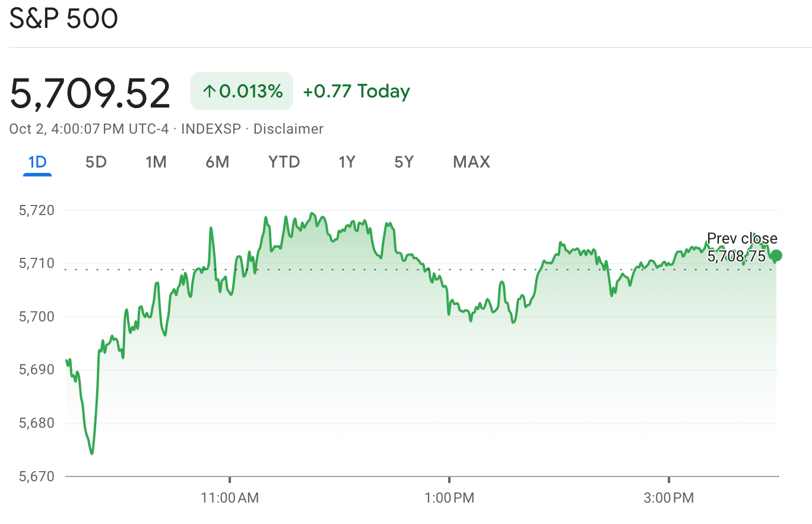This screenshot has height=524, width=812.
Task: Select the 1D time range tab
Action: tap(37, 162)
